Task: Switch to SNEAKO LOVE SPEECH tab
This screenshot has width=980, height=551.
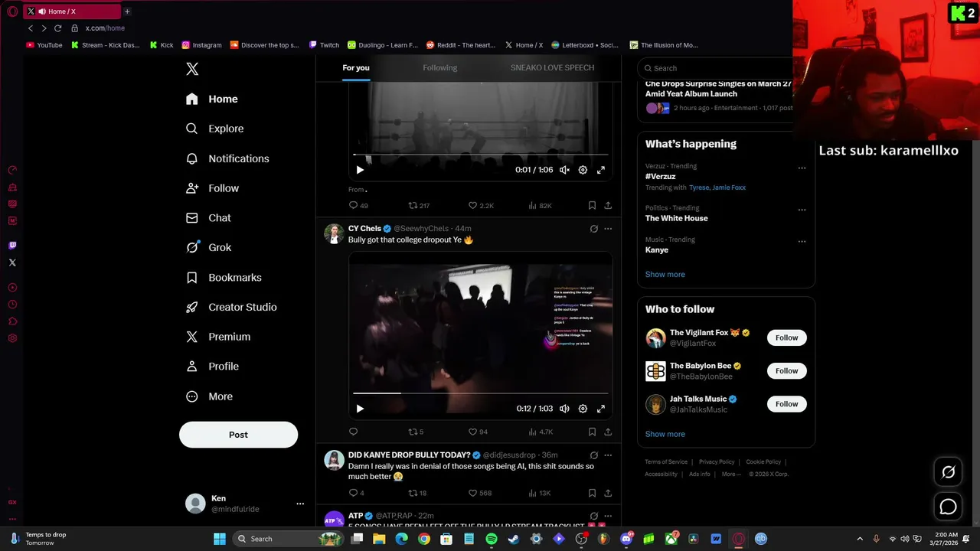Action: 552,67
